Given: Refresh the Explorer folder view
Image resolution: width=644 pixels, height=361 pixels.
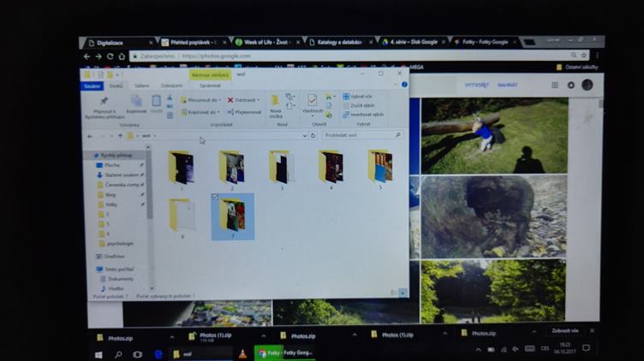Looking at the screenshot, I should click(x=313, y=135).
